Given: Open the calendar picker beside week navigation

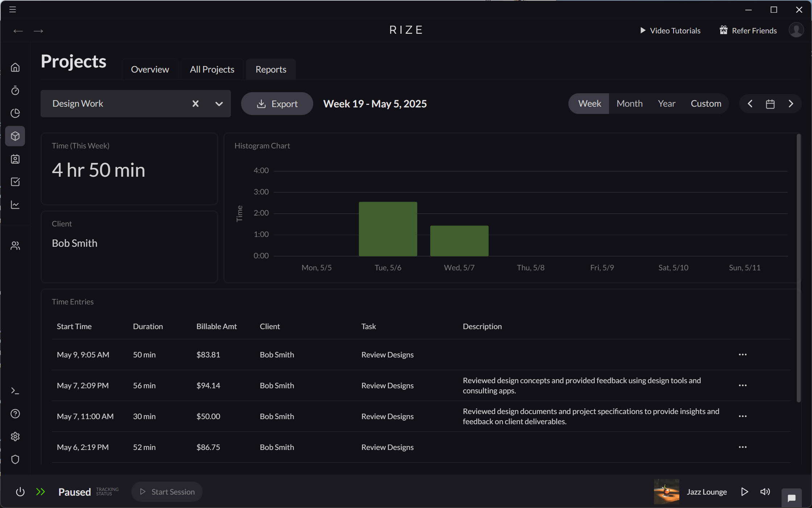Looking at the screenshot, I should [770, 103].
